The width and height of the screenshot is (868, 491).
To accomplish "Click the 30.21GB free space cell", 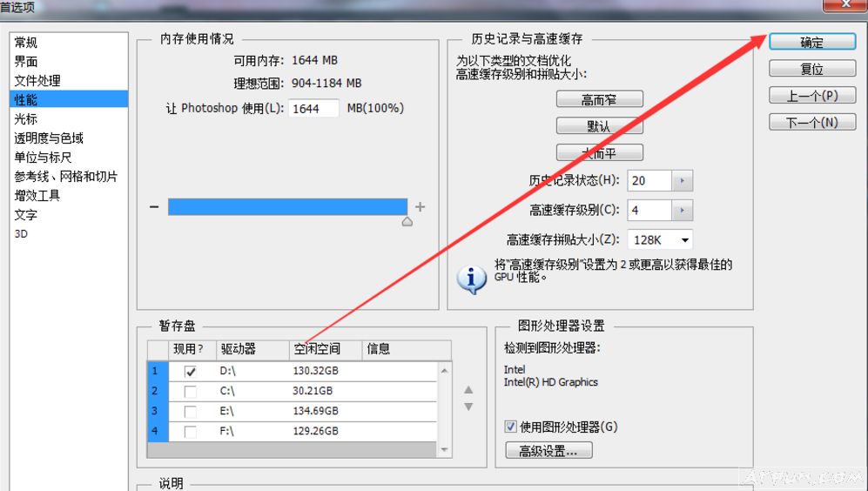I will (x=313, y=391).
